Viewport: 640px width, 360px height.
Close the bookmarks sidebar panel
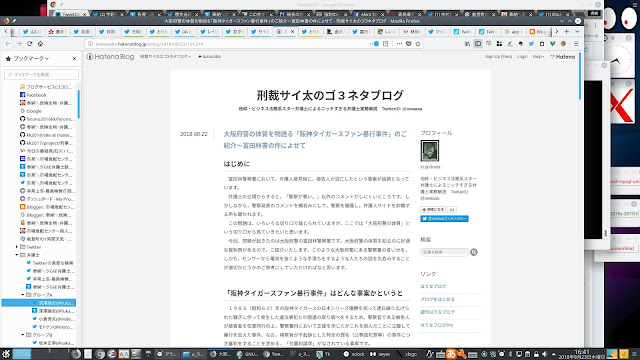(x=74, y=59)
